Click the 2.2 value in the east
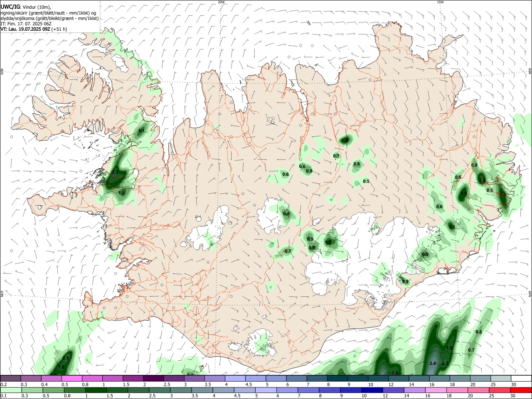 pyautogui.click(x=482, y=180)
